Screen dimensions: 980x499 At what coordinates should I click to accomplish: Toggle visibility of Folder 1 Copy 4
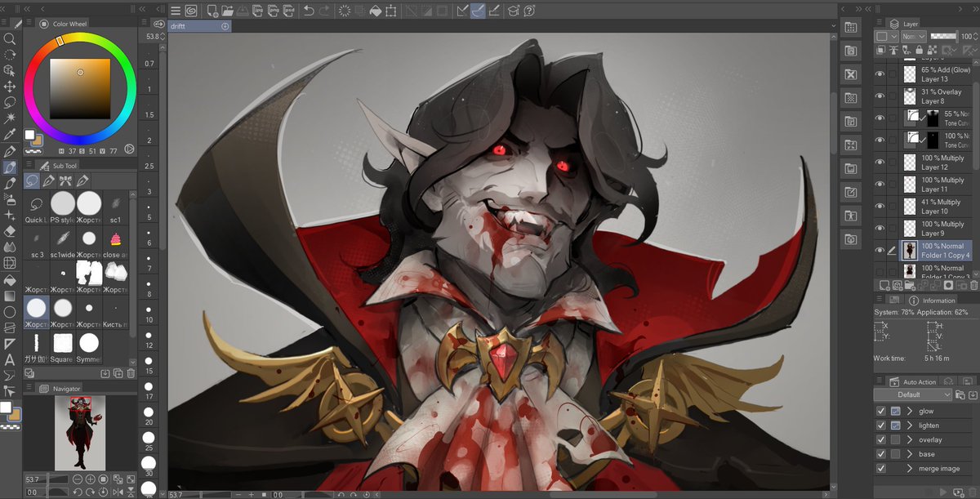tap(880, 250)
